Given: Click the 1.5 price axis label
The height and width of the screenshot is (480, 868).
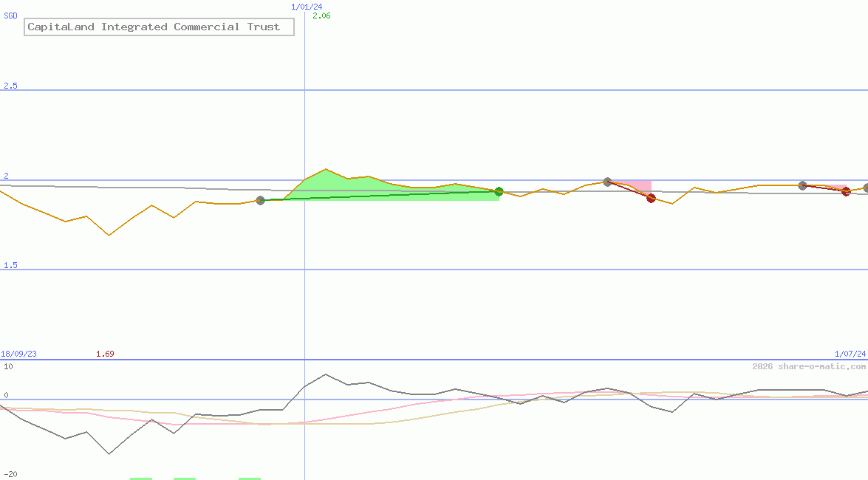Looking at the screenshot, I should pos(10,265).
